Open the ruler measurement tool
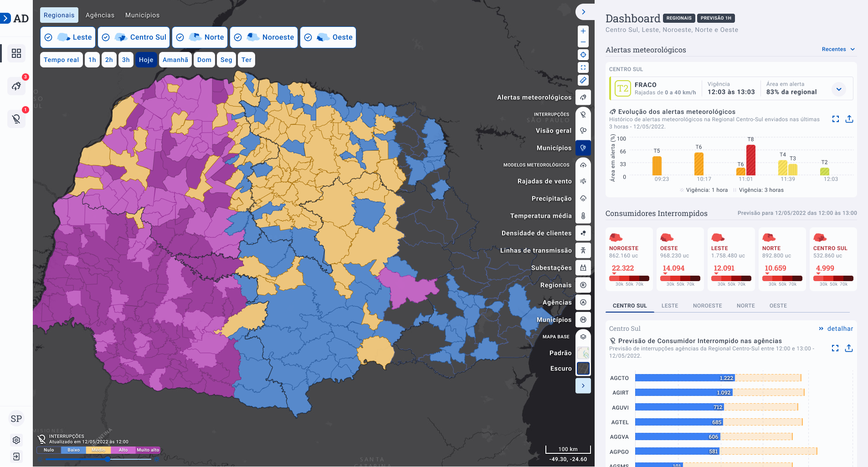The image size is (868, 467). (583, 80)
